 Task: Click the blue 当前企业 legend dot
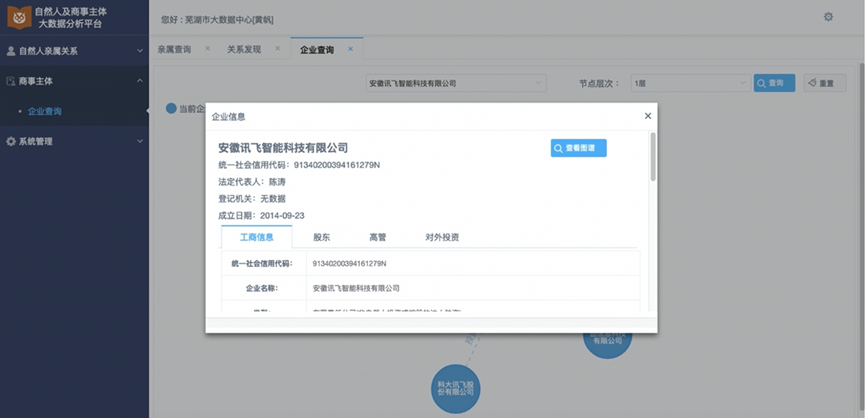click(171, 108)
